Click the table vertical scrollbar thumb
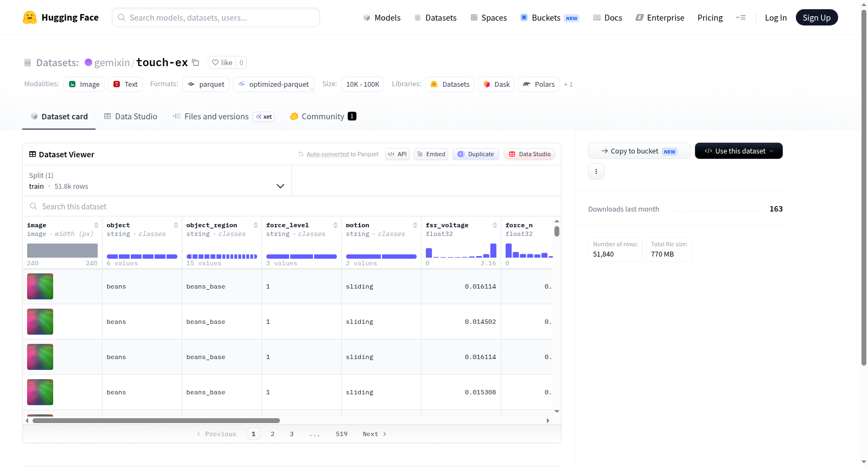The width and height of the screenshot is (868, 467). click(557, 231)
